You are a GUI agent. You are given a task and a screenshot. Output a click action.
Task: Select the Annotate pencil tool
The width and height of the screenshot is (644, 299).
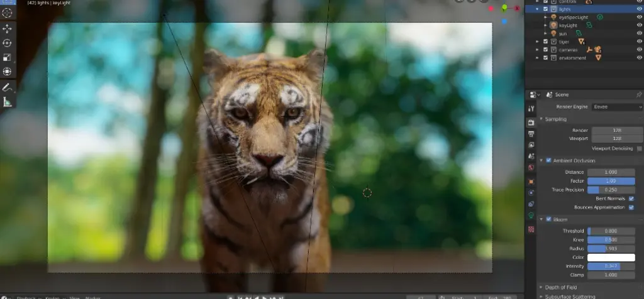pyautogui.click(x=8, y=88)
